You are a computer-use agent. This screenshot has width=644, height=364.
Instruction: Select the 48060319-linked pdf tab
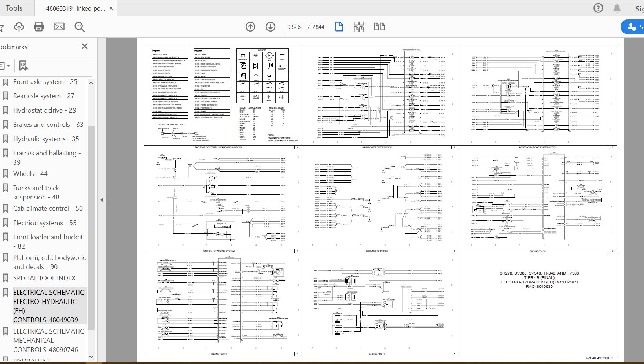pyautogui.click(x=75, y=8)
